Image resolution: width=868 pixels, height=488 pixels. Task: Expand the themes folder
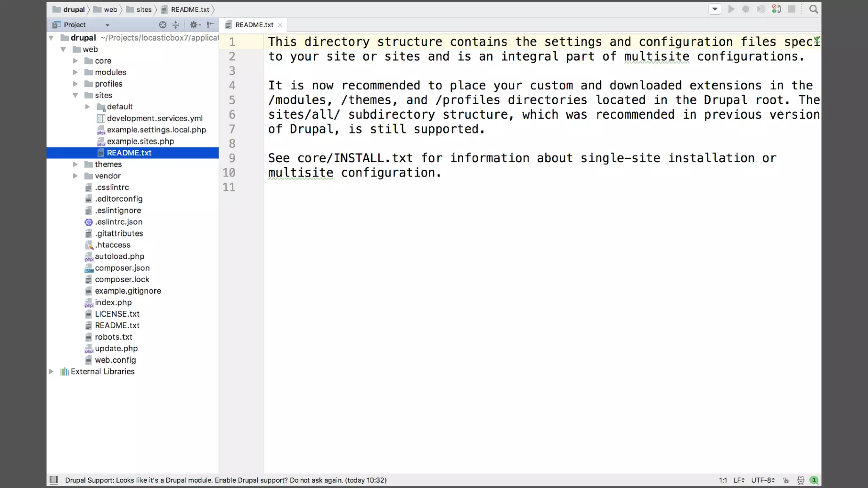point(75,164)
